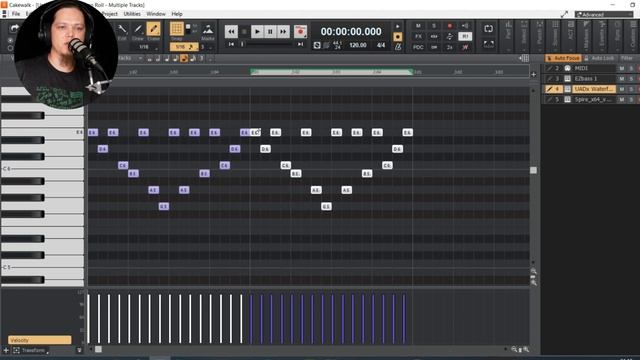Screen dimensions: 640x360
Task: Toggle global Mute M button in Mix module
Action: point(418,26)
